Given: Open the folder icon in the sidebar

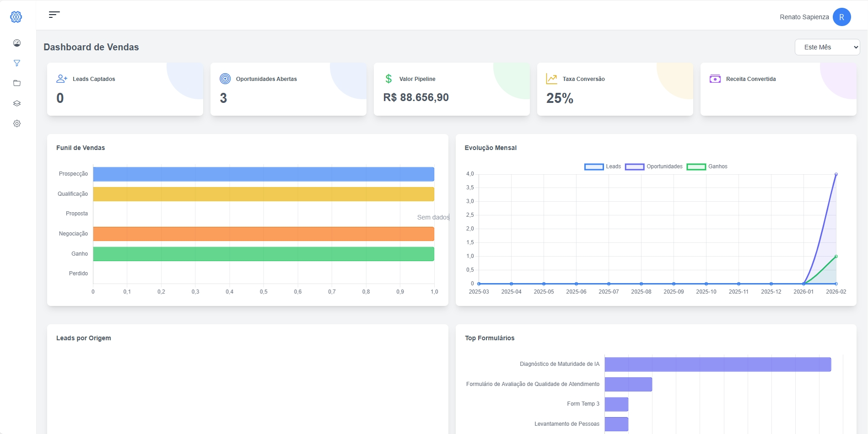Looking at the screenshot, I should click(x=16, y=83).
